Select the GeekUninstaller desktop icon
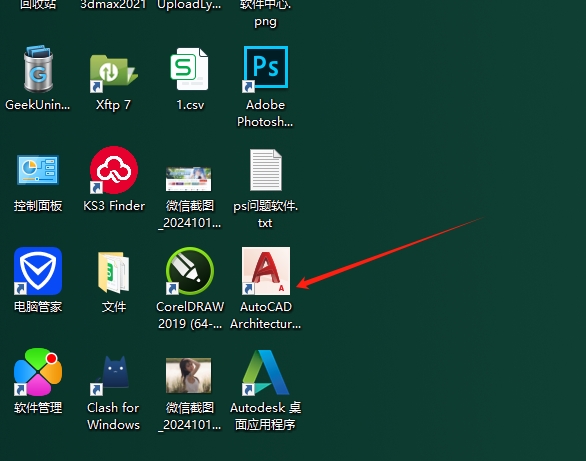Screen dimensions: 586x461 click(x=38, y=69)
